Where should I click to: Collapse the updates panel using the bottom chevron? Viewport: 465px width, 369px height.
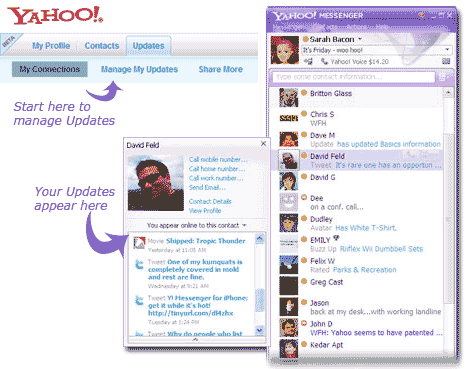pos(196,340)
